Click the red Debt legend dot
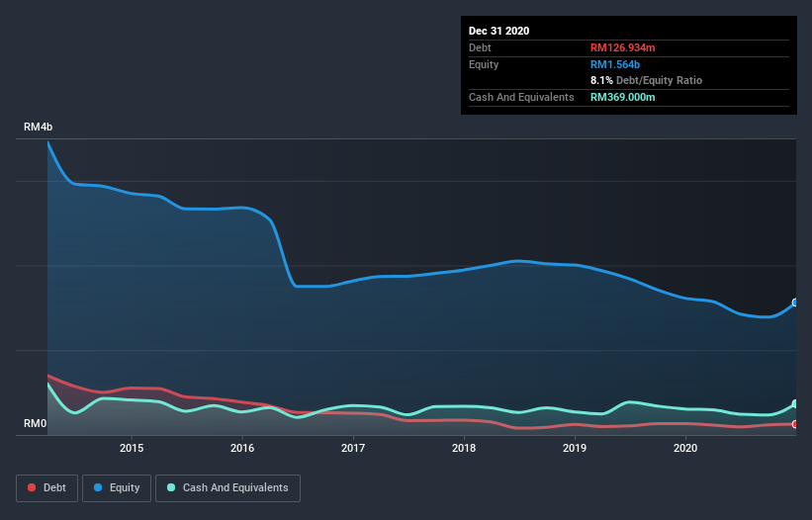Image resolution: width=812 pixels, height=520 pixels. (x=32, y=487)
